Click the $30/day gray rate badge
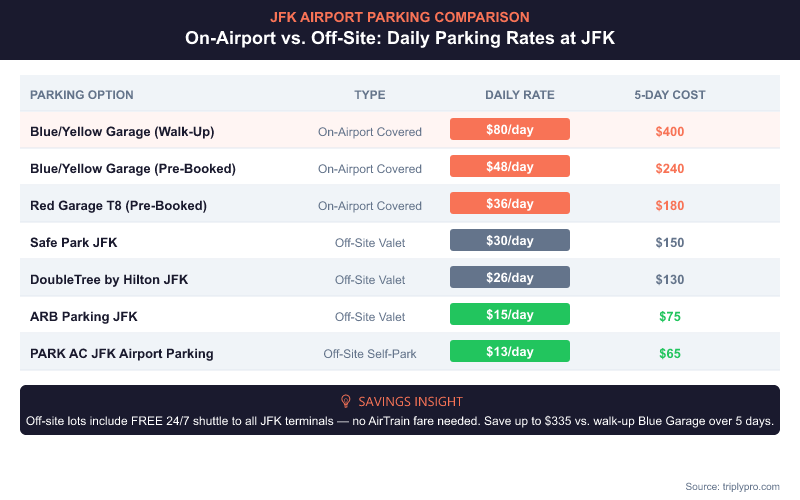This screenshot has height=500, width=800. pyautogui.click(x=510, y=241)
